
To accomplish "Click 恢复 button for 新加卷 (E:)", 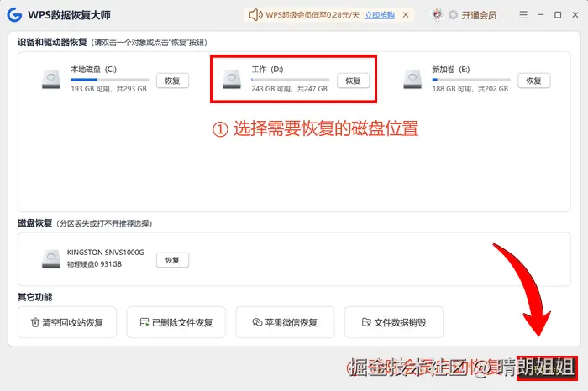I will pyautogui.click(x=534, y=81).
